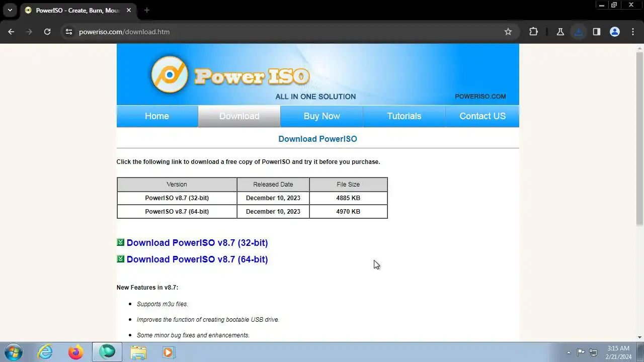Select the 'PowerISO v8.7 (32-bit)' table cell

(x=177, y=198)
